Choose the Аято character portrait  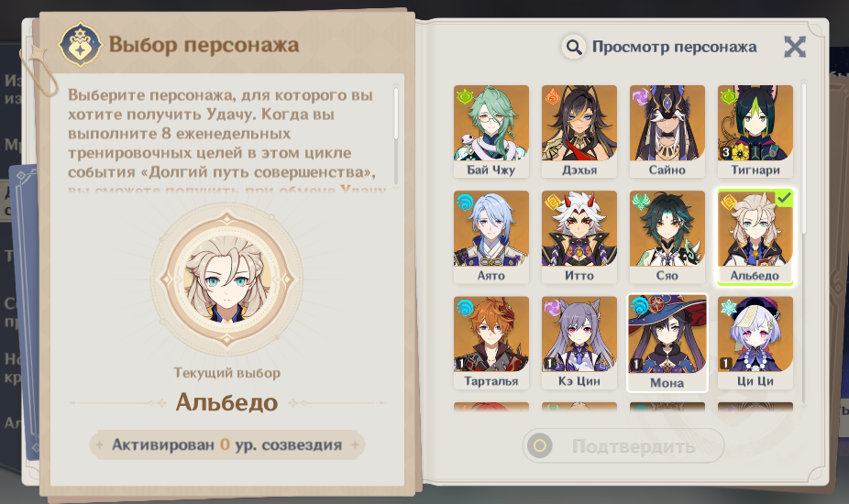click(x=491, y=236)
